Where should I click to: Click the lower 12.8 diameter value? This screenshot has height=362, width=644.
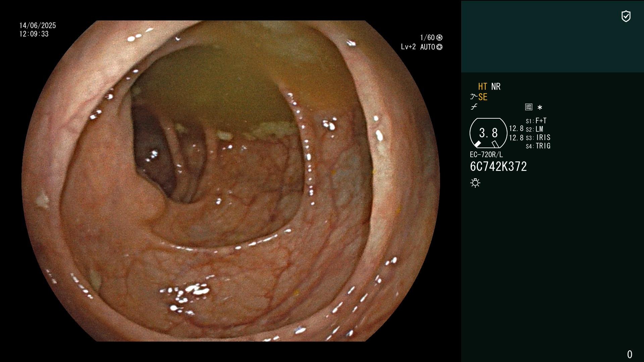pyautogui.click(x=516, y=138)
